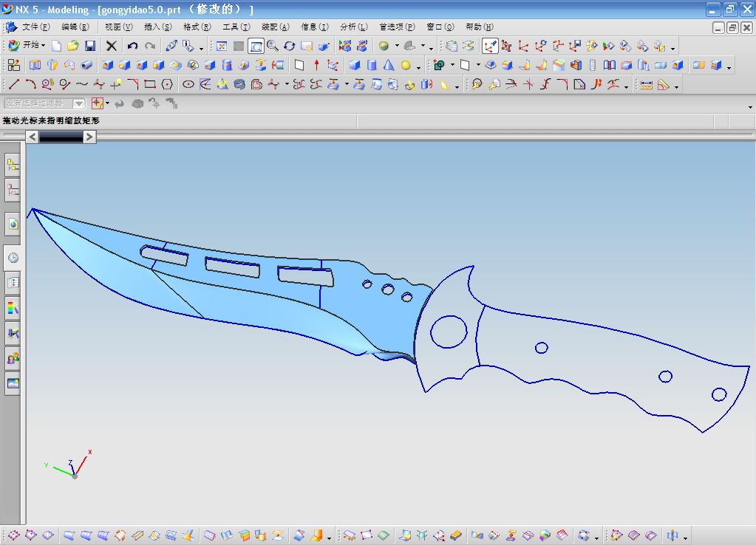Open the selection filter combo box

coord(44,103)
